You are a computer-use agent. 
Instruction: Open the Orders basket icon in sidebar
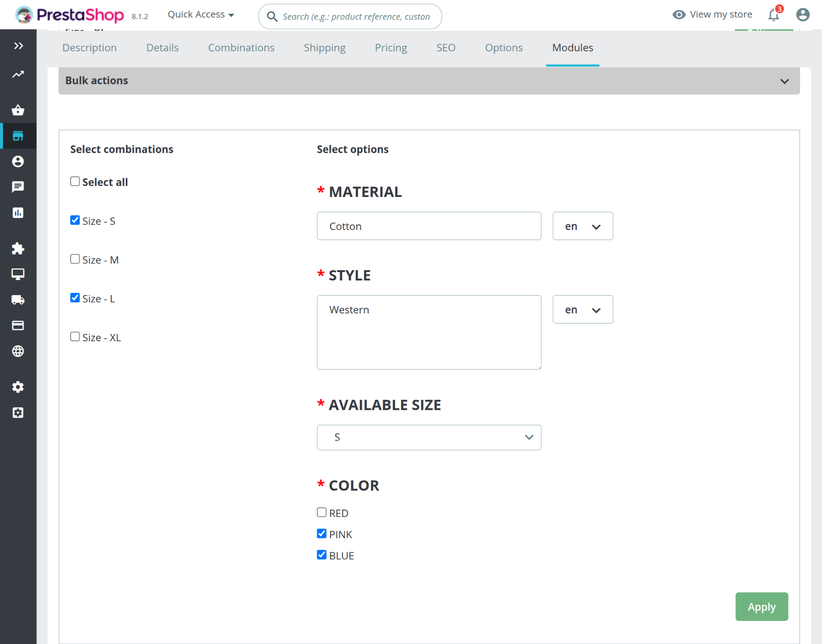tap(18, 110)
